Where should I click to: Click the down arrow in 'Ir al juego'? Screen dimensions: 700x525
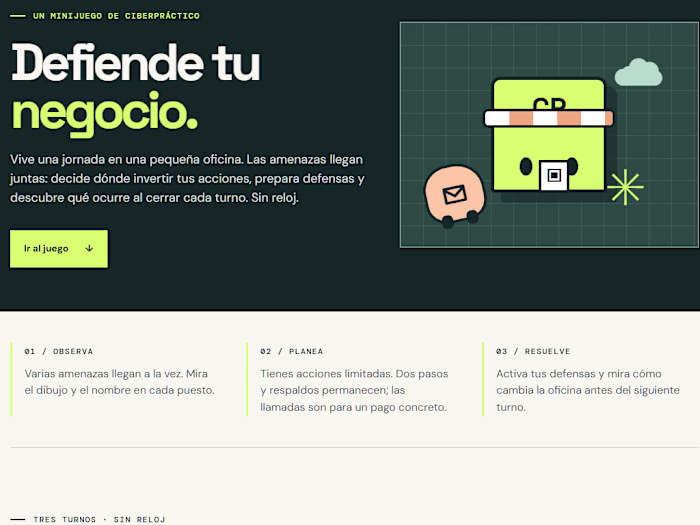click(x=89, y=248)
